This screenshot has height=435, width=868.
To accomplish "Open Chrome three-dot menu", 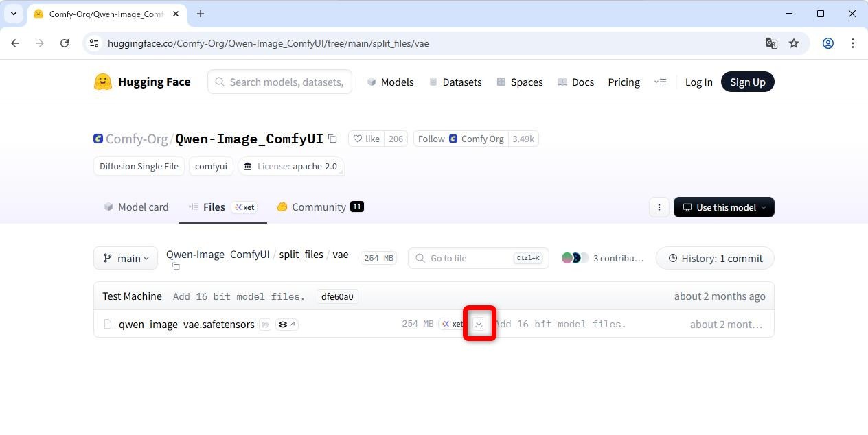I will click(x=853, y=43).
